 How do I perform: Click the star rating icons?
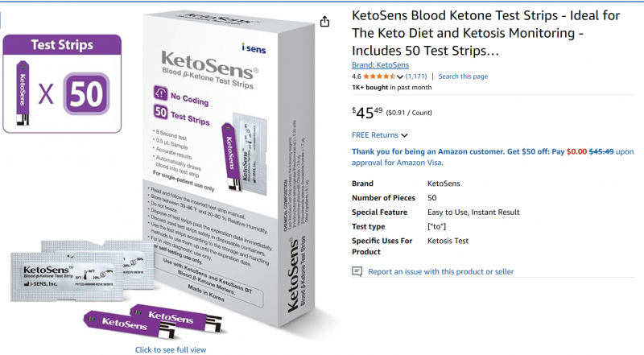tap(379, 76)
